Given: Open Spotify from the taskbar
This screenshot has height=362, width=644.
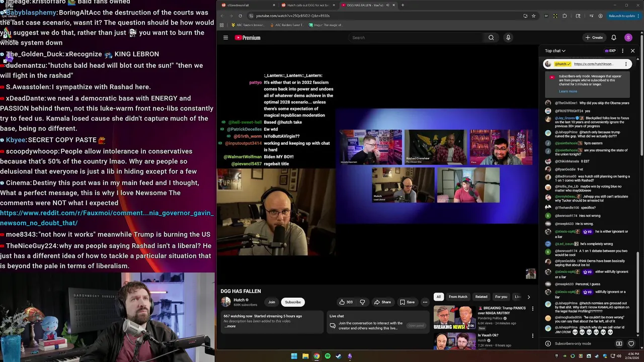Looking at the screenshot, I should (328, 356).
